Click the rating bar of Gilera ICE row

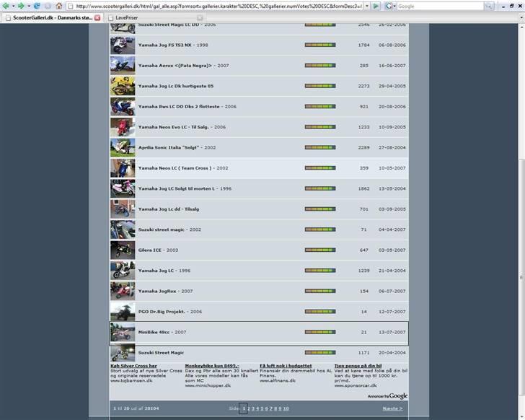click(320, 250)
